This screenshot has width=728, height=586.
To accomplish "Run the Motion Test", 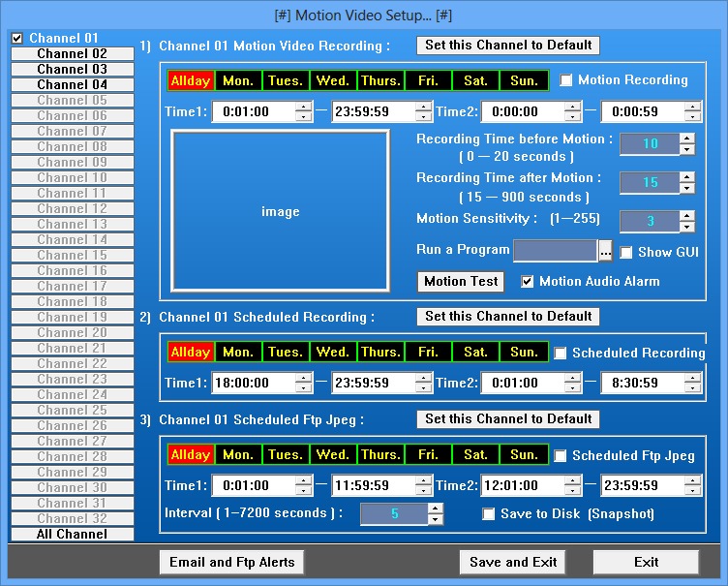I will pyautogui.click(x=461, y=282).
